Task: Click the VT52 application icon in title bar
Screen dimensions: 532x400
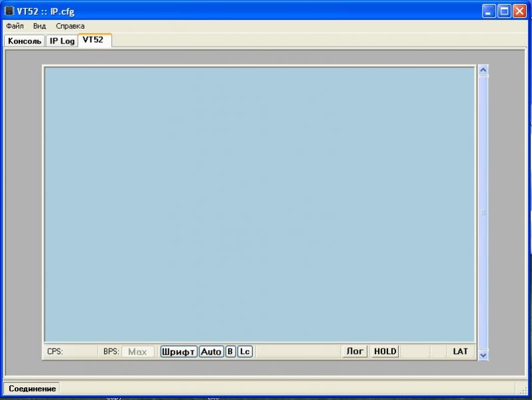Action: (9, 11)
